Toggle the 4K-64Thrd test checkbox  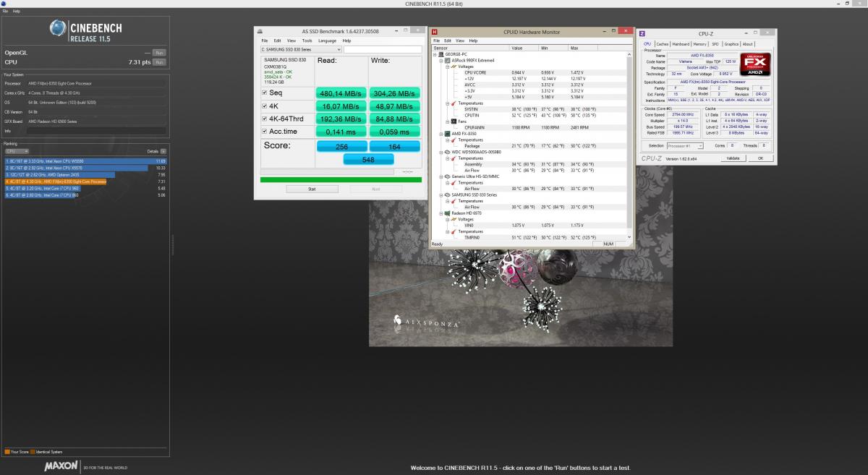pos(264,119)
